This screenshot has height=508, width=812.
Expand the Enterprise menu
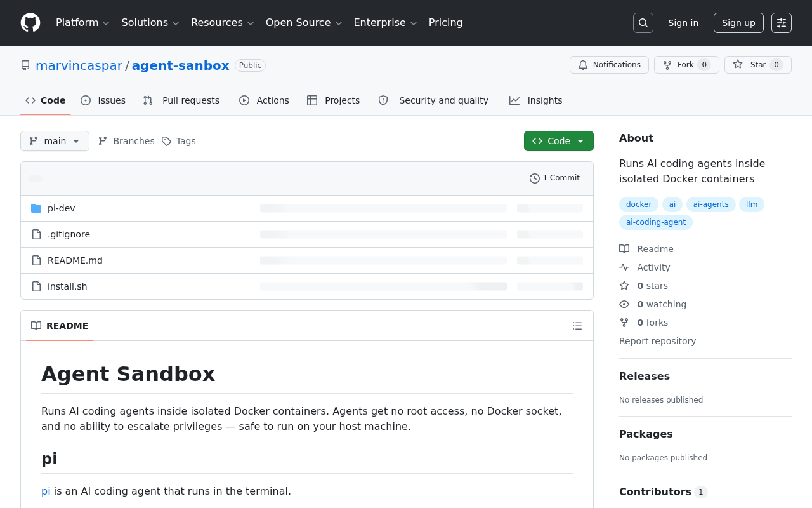[385, 23]
